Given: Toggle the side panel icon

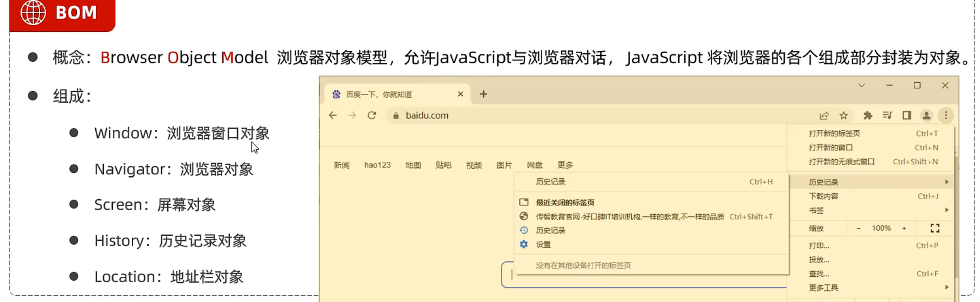Looking at the screenshot, I should coord(907,115).
